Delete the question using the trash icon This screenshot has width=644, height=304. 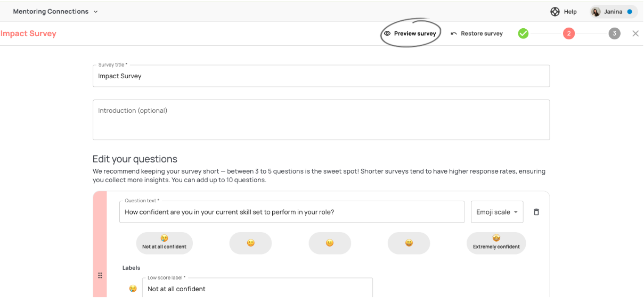tap(536, 212)
